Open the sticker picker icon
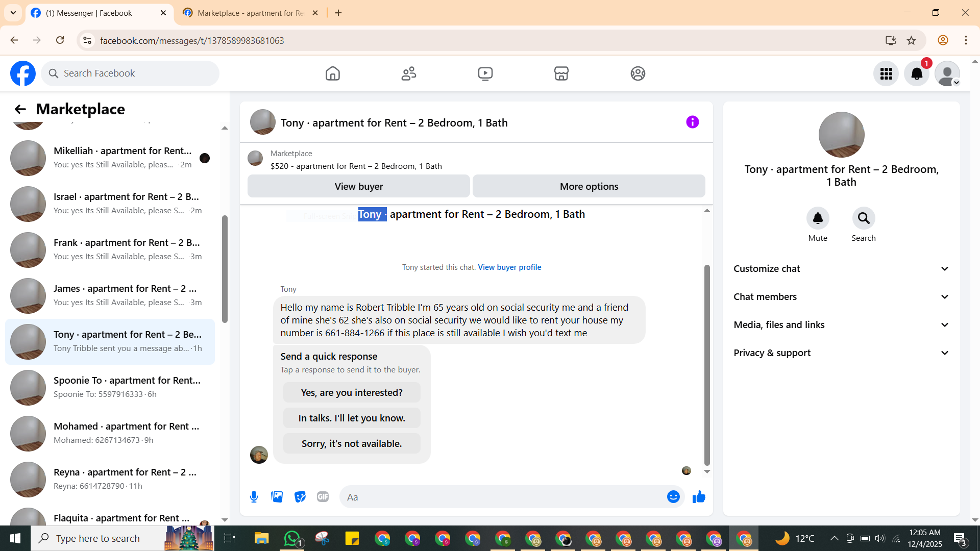The height and width of the screenshot is (551, 980). tap(300, 497)
